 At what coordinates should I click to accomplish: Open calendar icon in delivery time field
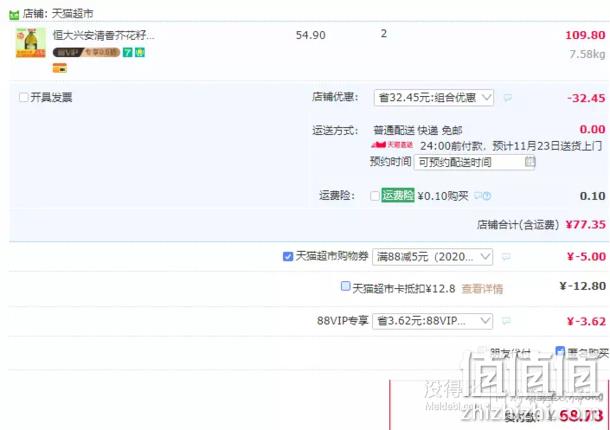tap(530, 161)
